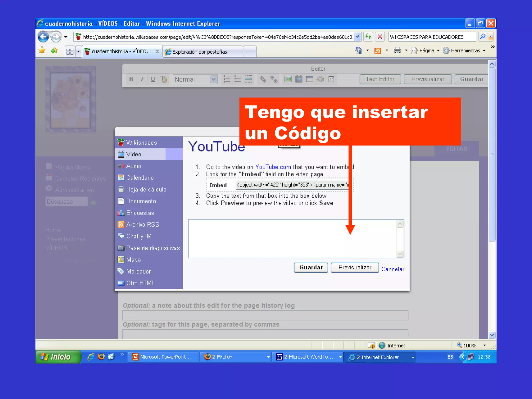
Task: Select the Wikispaces widget category
Action: pyautogui.click(x=149, y=143)
